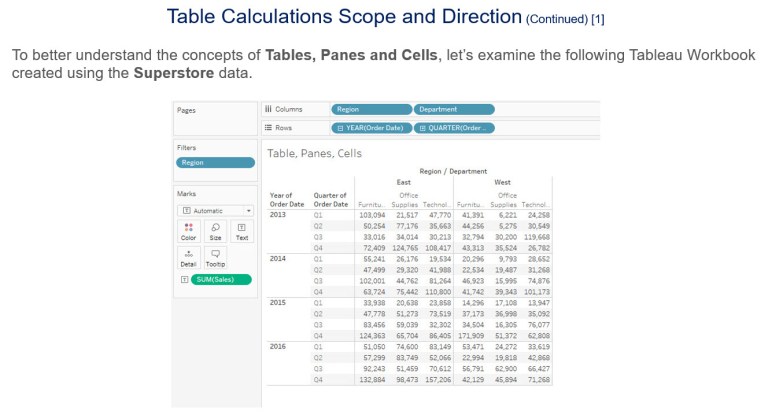Click the East Office Supplies column header
This screenshot has width=768, height=419.
[405, 200]
